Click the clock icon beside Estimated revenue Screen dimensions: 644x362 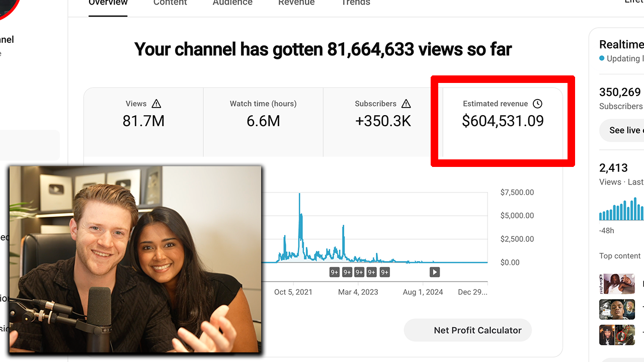coord(537,104)
